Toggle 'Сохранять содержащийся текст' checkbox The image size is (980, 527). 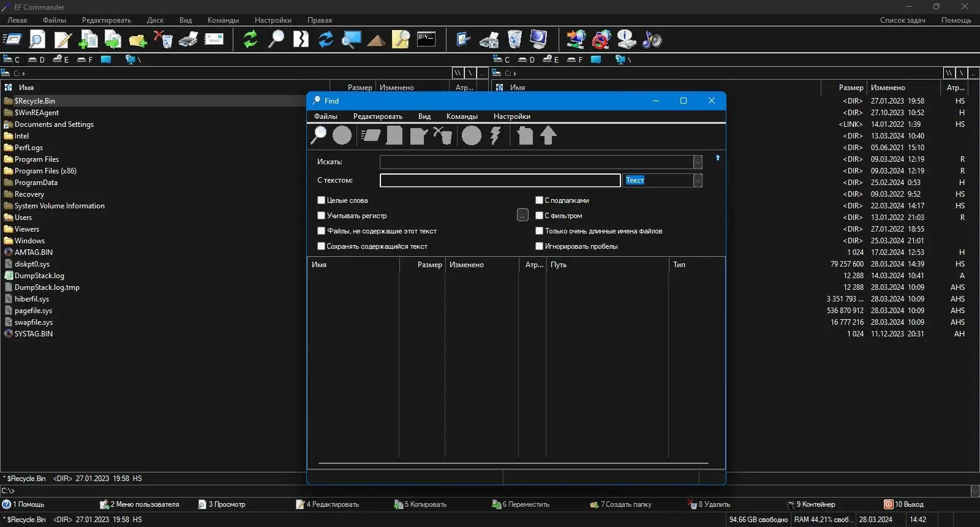click(x=321, y=246)
